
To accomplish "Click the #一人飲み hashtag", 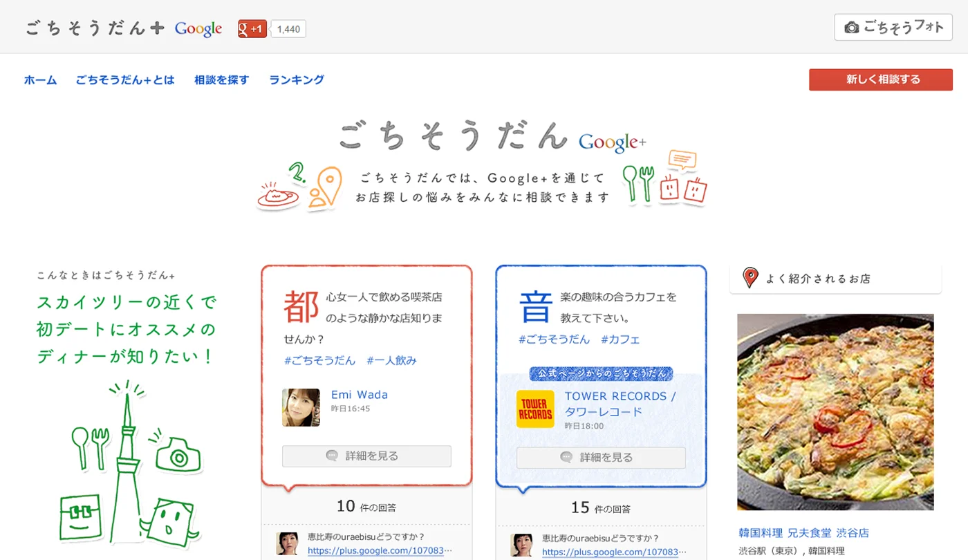I will 391,360.
